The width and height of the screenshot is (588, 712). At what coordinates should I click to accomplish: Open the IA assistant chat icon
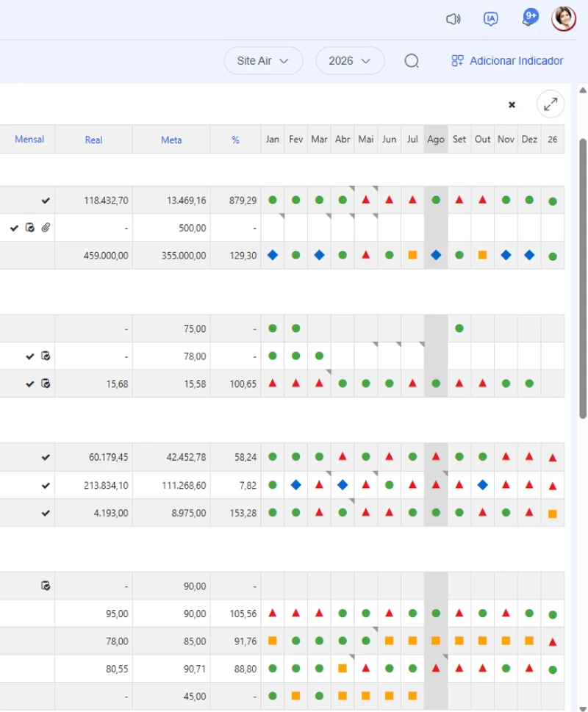490,18
